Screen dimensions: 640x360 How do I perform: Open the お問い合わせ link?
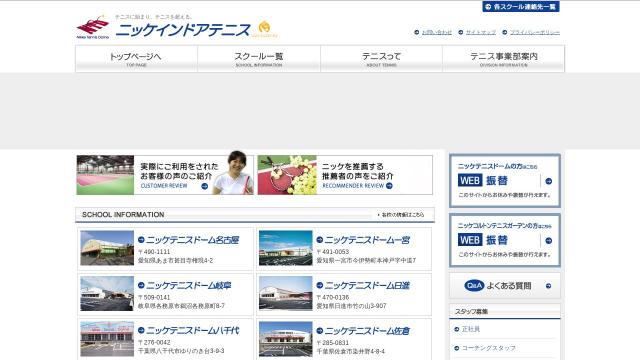pyautogui.click(x=437, y=32)
